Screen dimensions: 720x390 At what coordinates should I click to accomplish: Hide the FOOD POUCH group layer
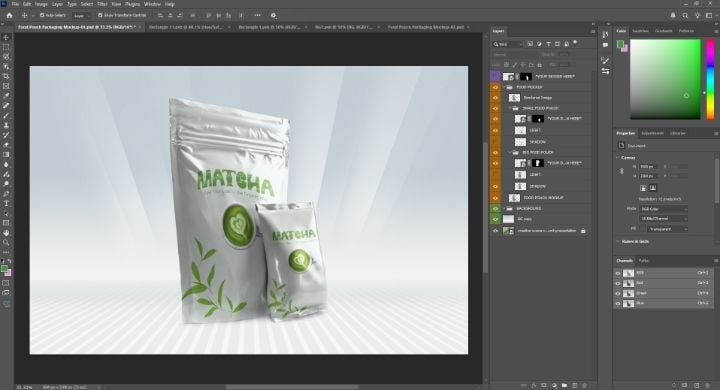pyautogui.click(x=495, y=87)
